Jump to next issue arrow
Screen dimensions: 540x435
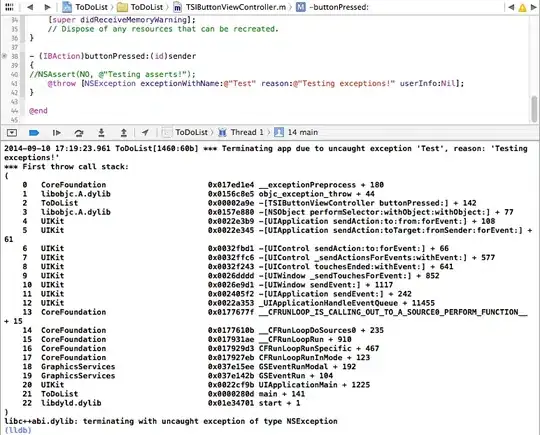coord(533,7)
